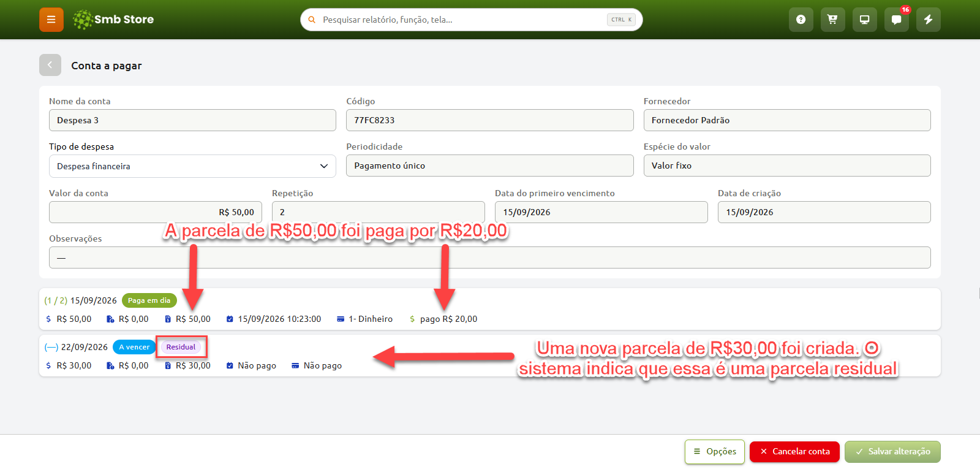Viewport: 980px width, 469px height.
Task: Expand the Tipo de despesa dropdown
Action: pos(192,166)
